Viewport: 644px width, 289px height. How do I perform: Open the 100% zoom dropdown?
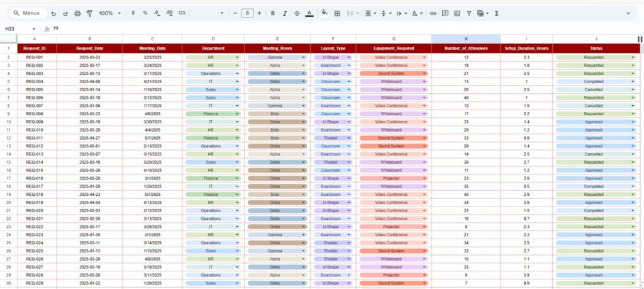pyautogui.click(x=109, y=13)
